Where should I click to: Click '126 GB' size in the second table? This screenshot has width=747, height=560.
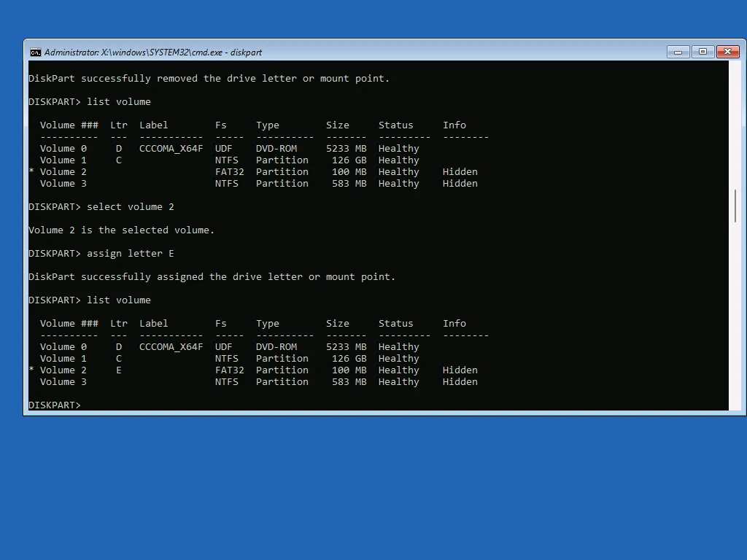pyautogui.click(x=349, y=358)
